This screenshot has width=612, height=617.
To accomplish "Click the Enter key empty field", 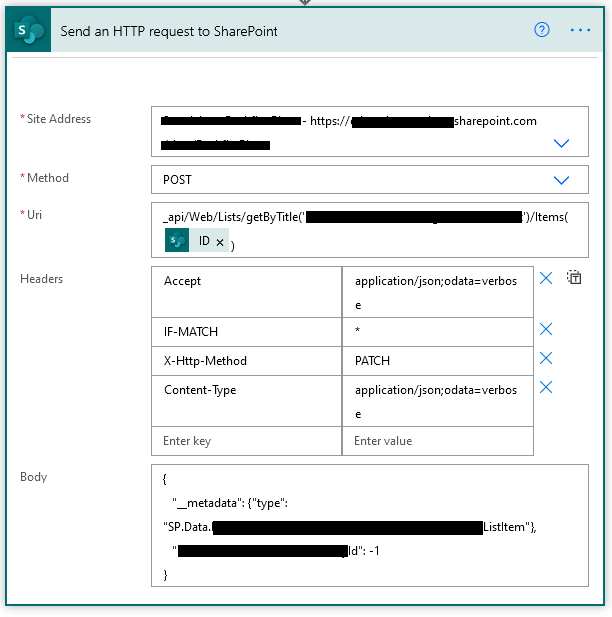I will coord(246,441).
